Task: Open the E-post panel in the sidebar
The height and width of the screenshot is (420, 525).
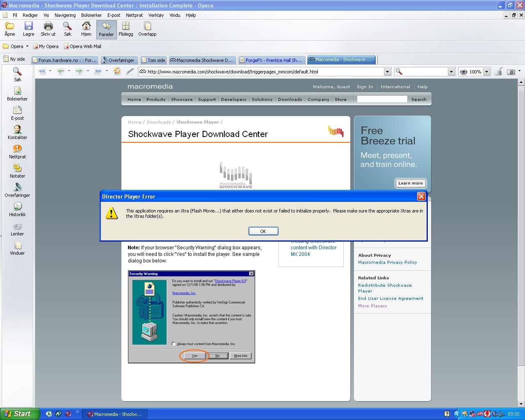Action: tap(17, 113)
